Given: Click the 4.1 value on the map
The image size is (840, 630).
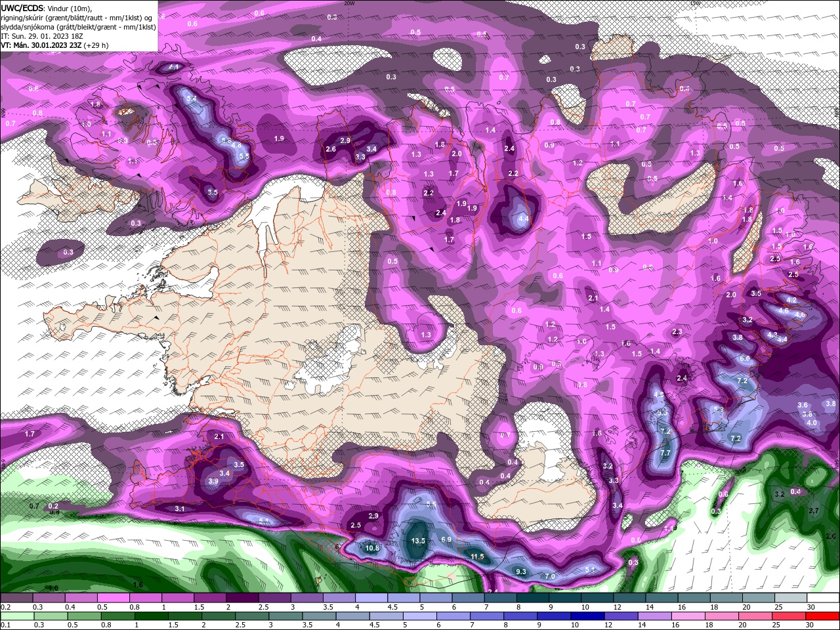Looking at the screenshot, I should (x=174, y=67).
